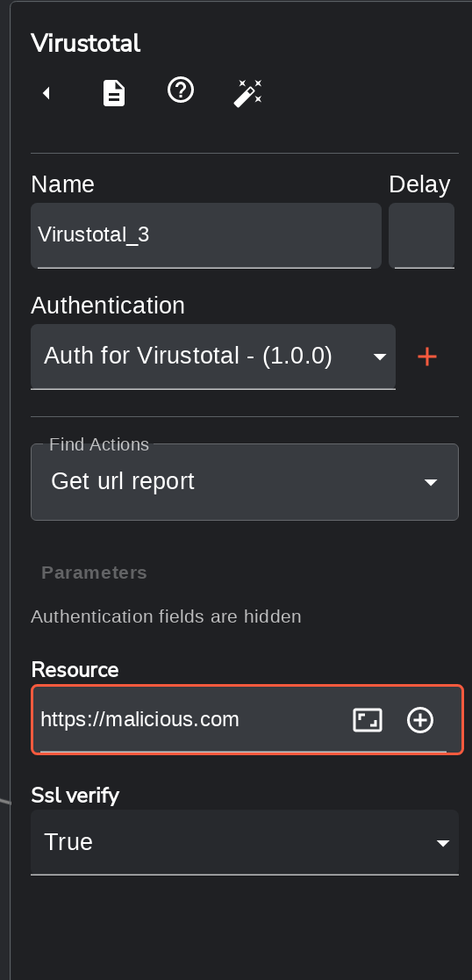
Task: Click the Delay label
Action: pos(419,184)
